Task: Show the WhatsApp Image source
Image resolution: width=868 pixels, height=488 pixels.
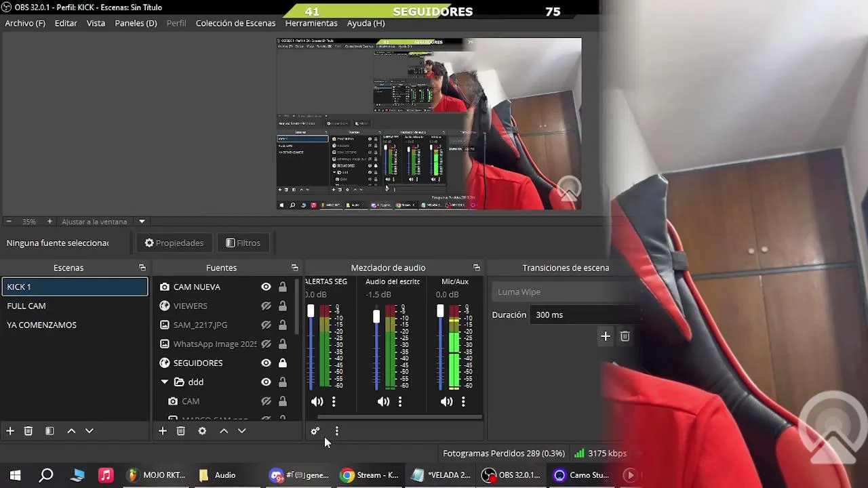Action: [x=266, y=344]
